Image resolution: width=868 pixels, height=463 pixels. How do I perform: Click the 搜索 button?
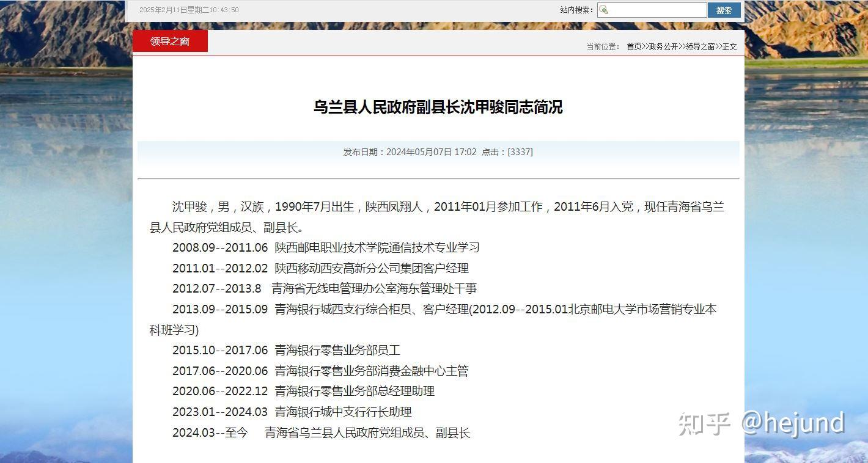pyautogui.click(x=724, y=10)
